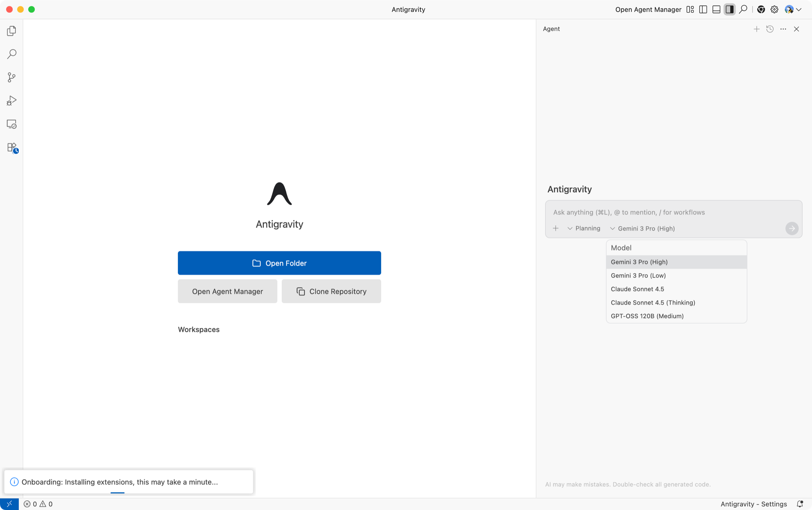Image resolution: width=812 pixels, height=510 pixels.
Task: Open the Extensions view
Action: tap(12, 148)
